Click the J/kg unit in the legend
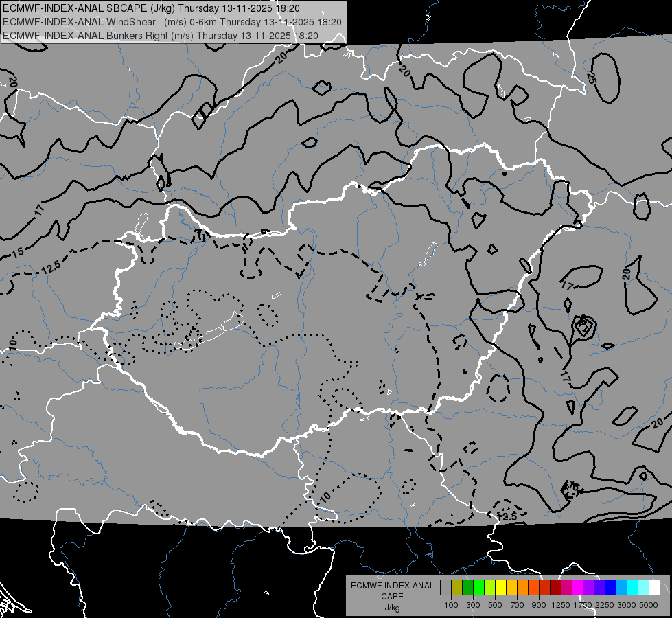672x618 pixels. pyautogui.click(x=392, y=608)
